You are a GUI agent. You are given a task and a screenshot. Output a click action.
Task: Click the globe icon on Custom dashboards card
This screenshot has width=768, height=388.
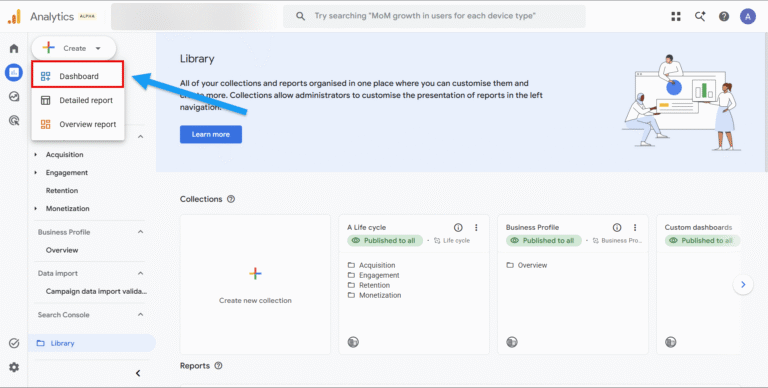(x=671, y=342)
